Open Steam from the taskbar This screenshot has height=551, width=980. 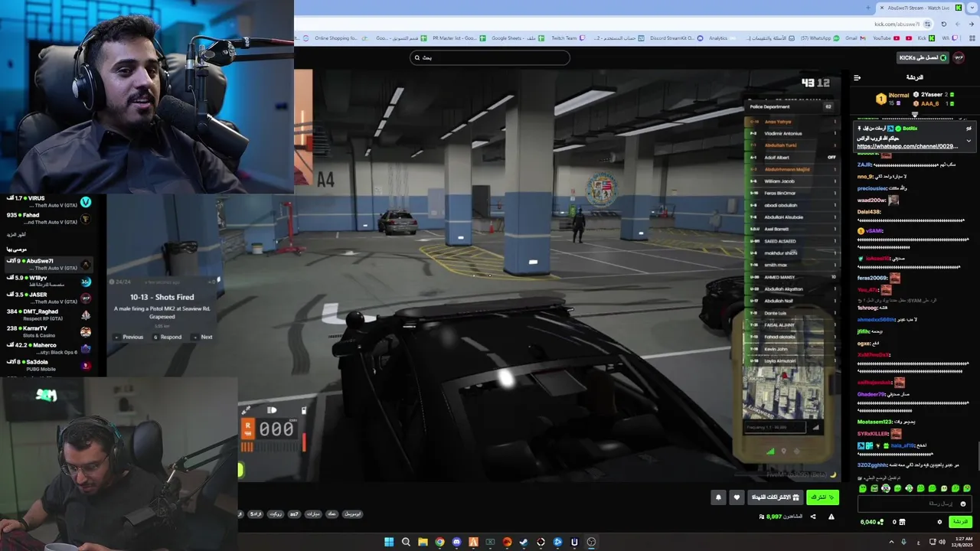pyautogui.click(x=524, y=542)
